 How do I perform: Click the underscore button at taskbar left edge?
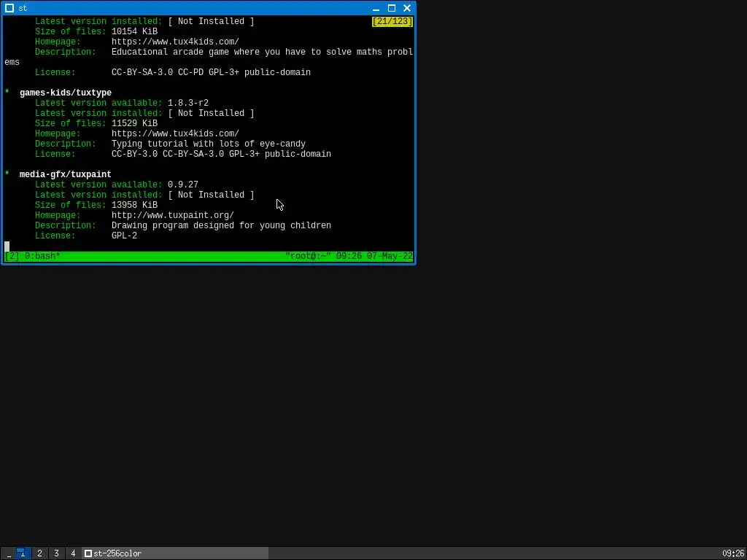coord(9,553)
